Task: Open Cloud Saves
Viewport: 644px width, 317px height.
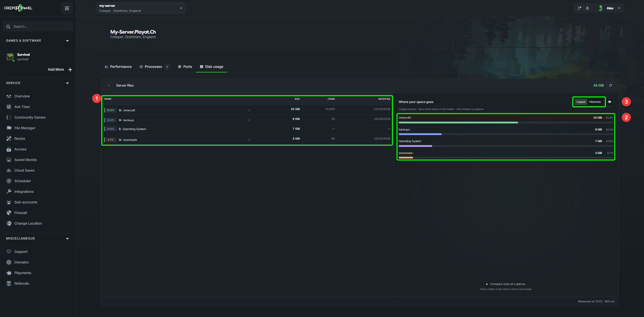Action: point(24,170)
